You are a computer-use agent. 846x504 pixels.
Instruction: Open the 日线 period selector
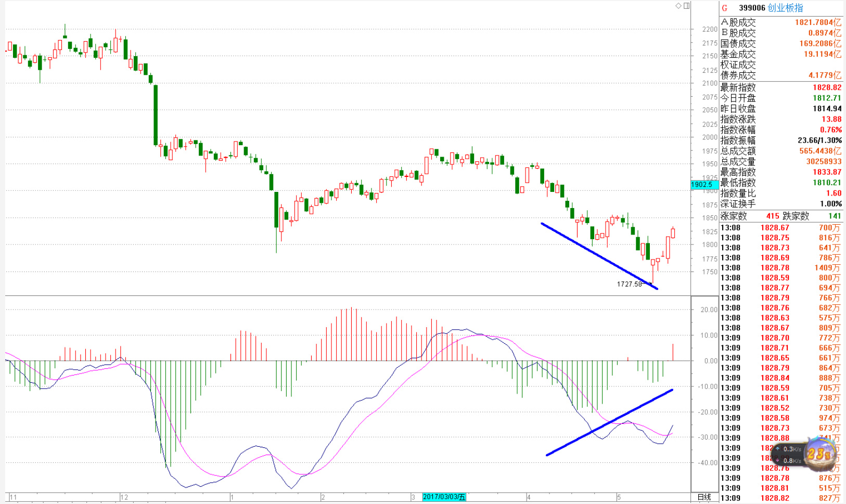[704, 497]
